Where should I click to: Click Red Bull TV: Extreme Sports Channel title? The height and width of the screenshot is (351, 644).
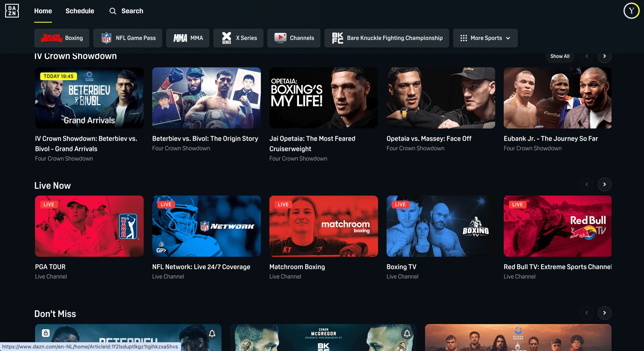click(558, 267)
